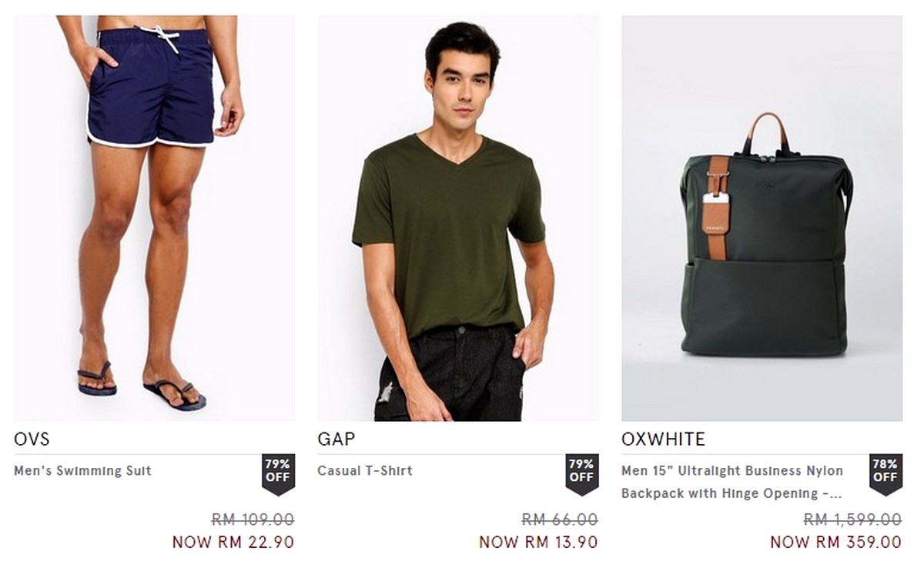Image resolution: width=924 pixels, height=581 pixels.
Task: Open the GAP green T-shirt product image
Action: pos(457,218)
